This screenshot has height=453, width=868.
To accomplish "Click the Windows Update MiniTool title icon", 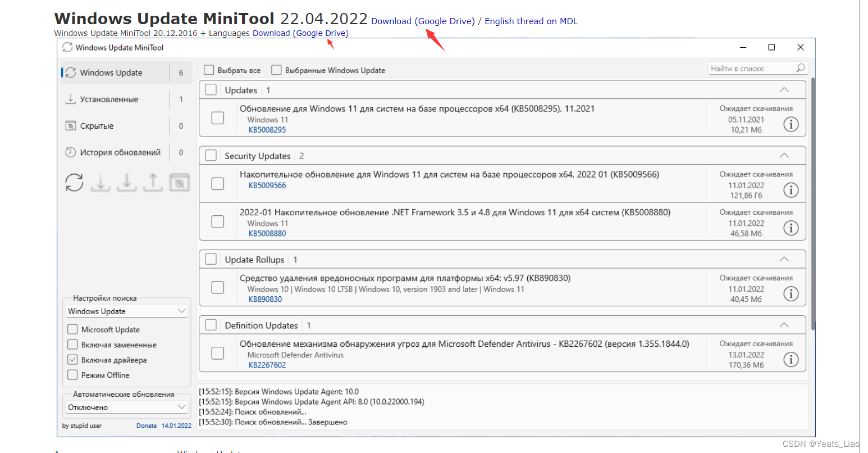I will coord(67,47).
